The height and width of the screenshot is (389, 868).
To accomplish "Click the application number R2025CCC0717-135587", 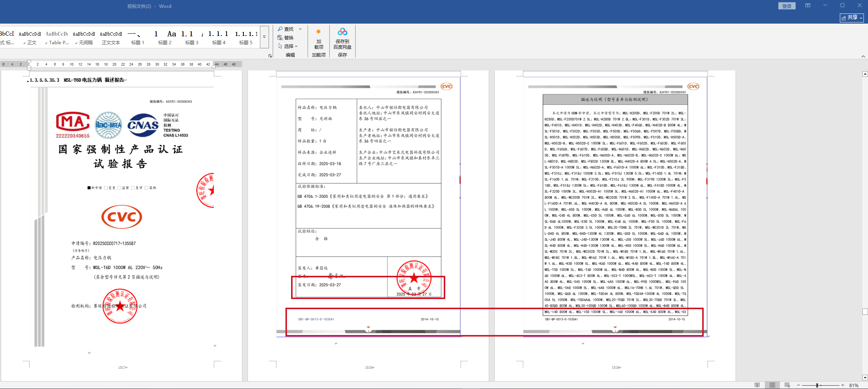I will (114, 243).
